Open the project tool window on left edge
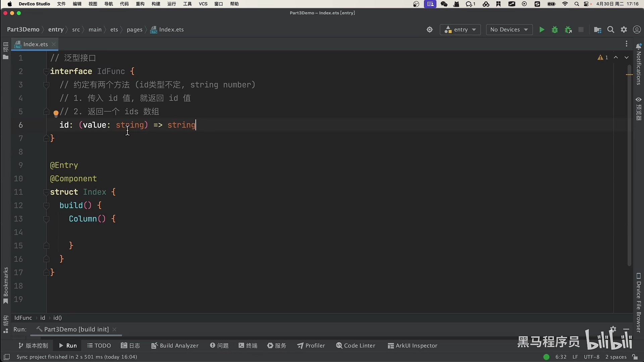This screenshot has height=362, width=644. (x=5, y=51)
